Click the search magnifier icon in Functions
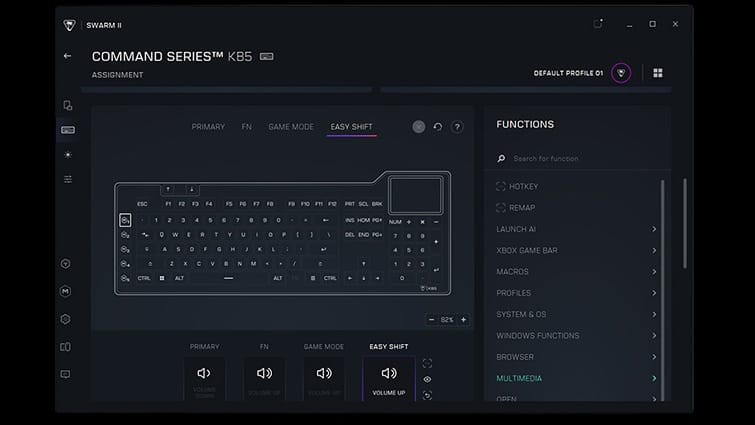The height and width of the screenshot is (425, 755). [x=501, y=158]
